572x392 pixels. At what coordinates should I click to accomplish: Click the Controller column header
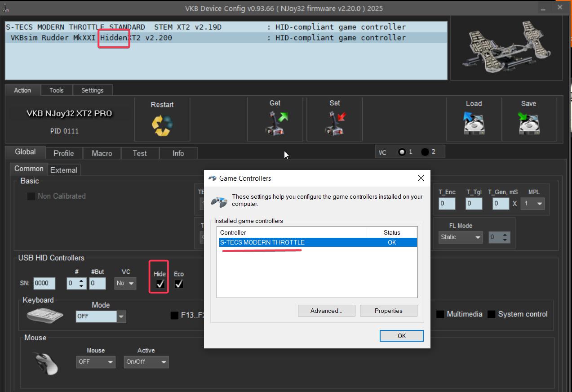point(292,232)
